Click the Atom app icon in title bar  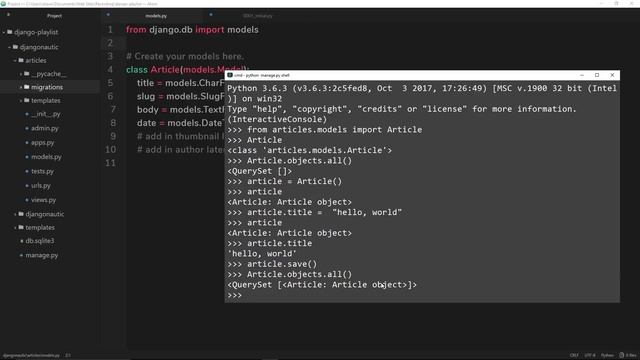pyautogui.click(x=3, y=4)
